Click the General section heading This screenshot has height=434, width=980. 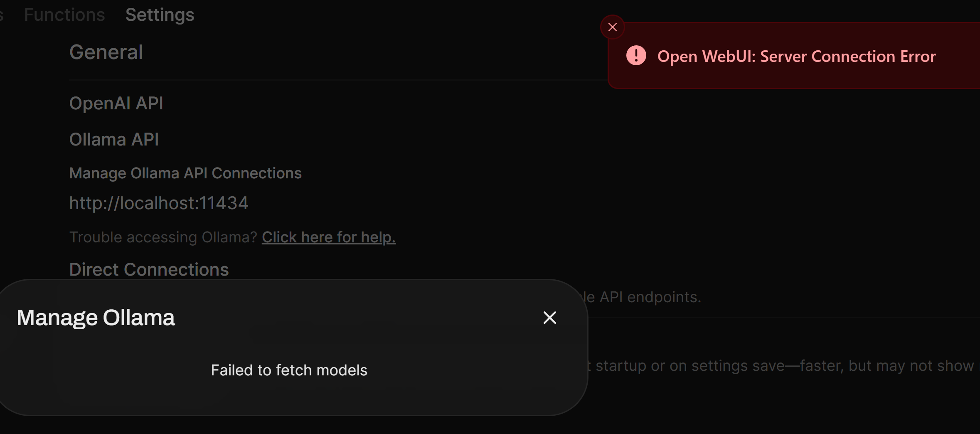tap(106, 52)
